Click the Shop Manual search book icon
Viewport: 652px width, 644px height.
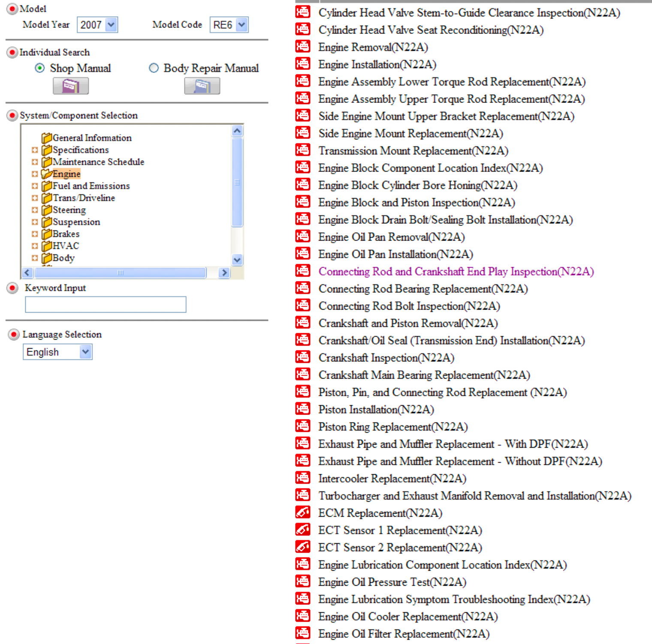point(71,86)
